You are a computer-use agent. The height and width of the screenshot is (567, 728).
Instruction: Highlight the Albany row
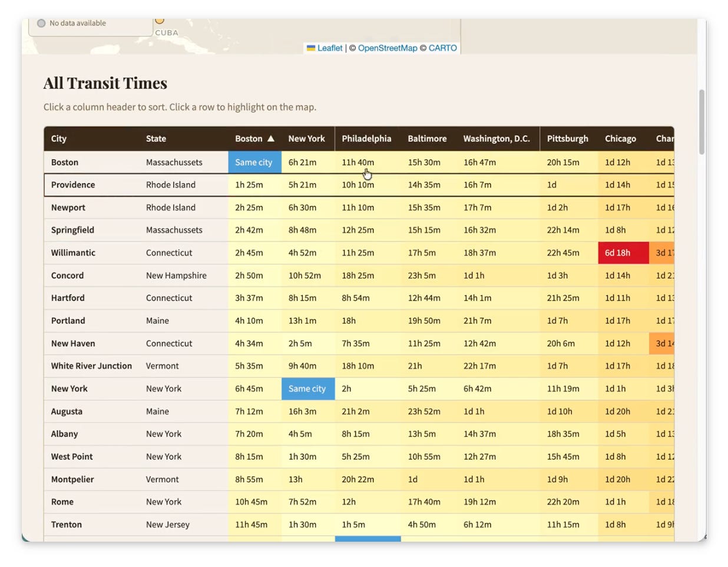[x=359, y=434]
